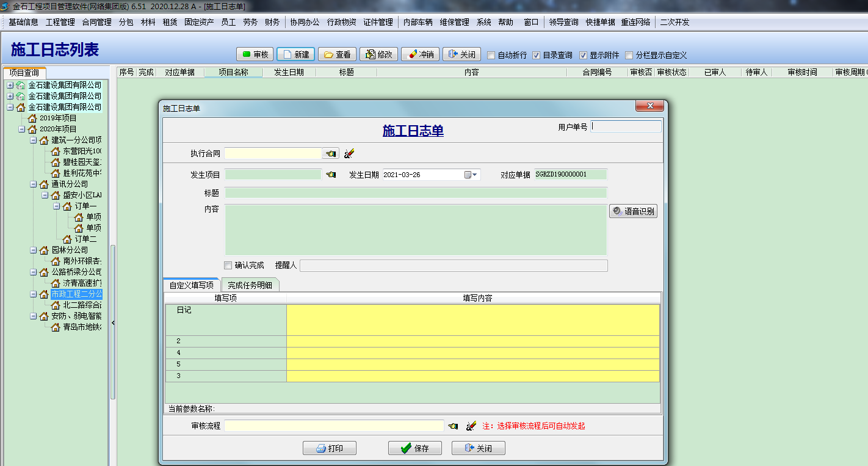Viewport: 868px width, 466px height.
Task: Switch to the 完成任务明细 tab
Action: point(250,285)
